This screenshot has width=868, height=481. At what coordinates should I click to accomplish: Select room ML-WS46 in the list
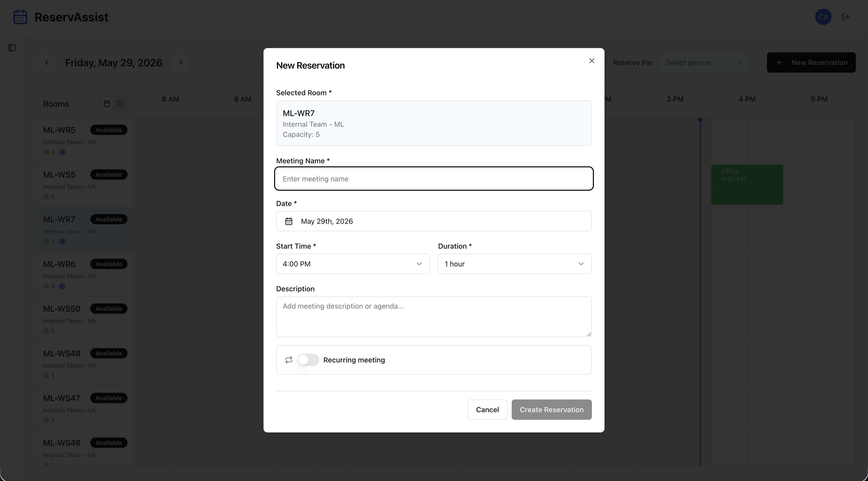click(x=85, y=449)
